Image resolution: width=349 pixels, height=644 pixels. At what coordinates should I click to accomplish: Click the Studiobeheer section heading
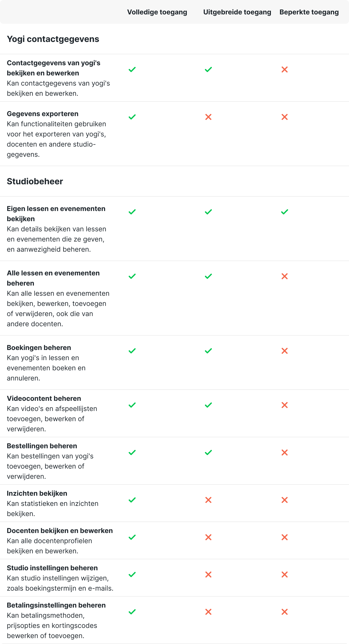click(x=35, y=182)
